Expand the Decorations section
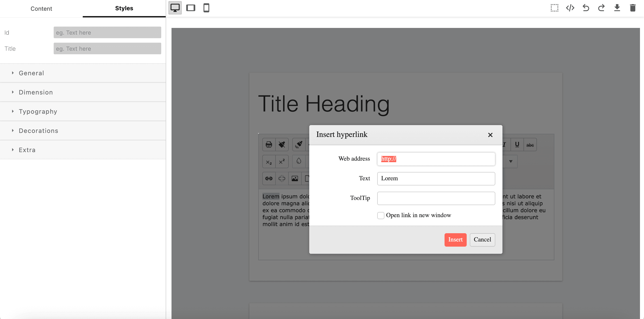This screenshot has height=319, width=644. [83, 131]
